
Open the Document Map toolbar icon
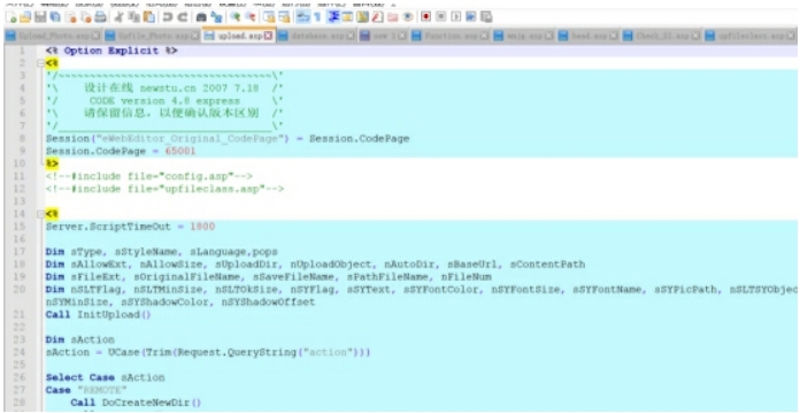(363, 17)
